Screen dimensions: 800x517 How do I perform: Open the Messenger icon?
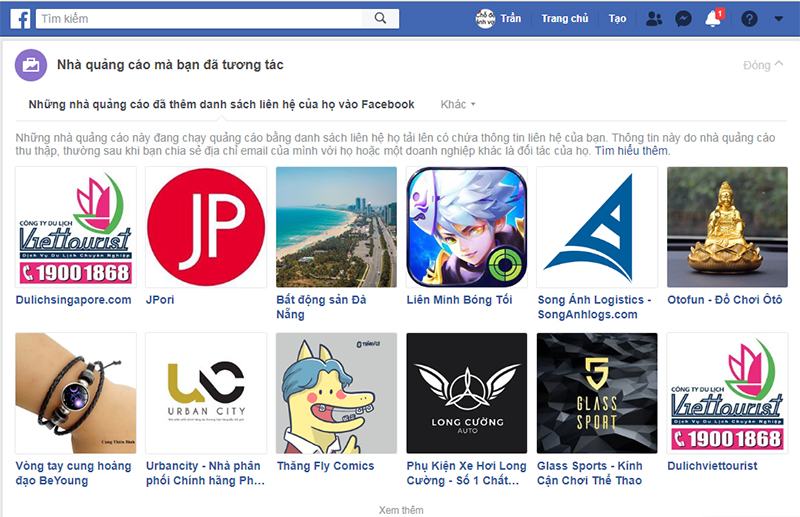click(x=683, y=19)
